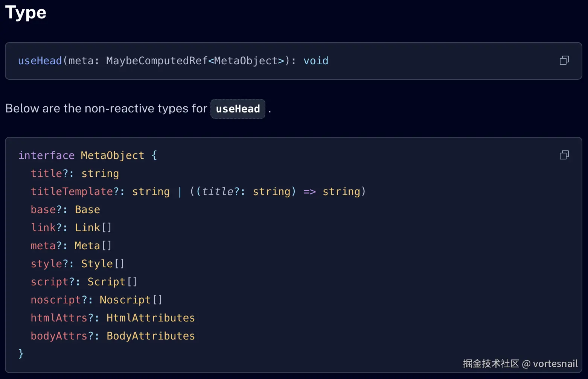
Task: Click the vortesnail watermark text
Action: [x=555, y=364]
